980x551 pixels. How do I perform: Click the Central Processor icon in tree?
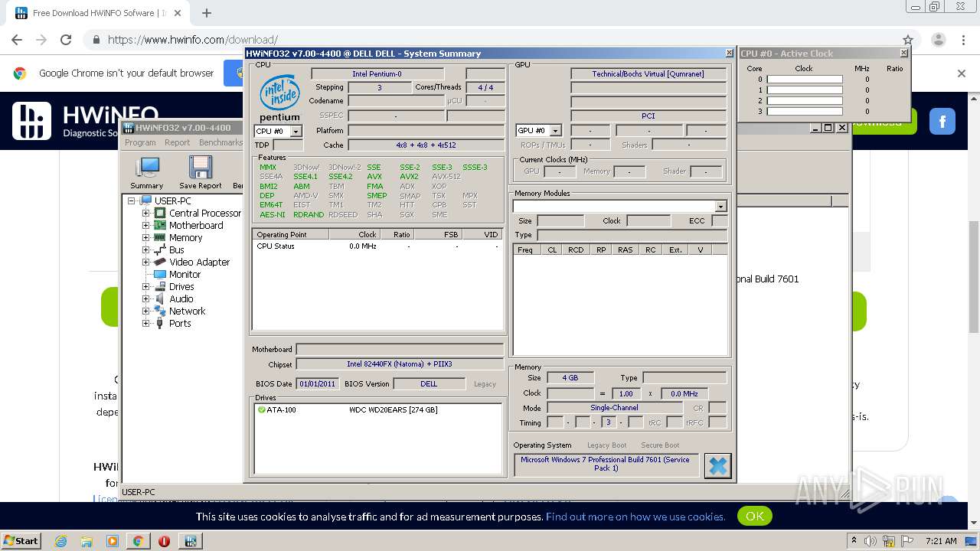point(160,214)
